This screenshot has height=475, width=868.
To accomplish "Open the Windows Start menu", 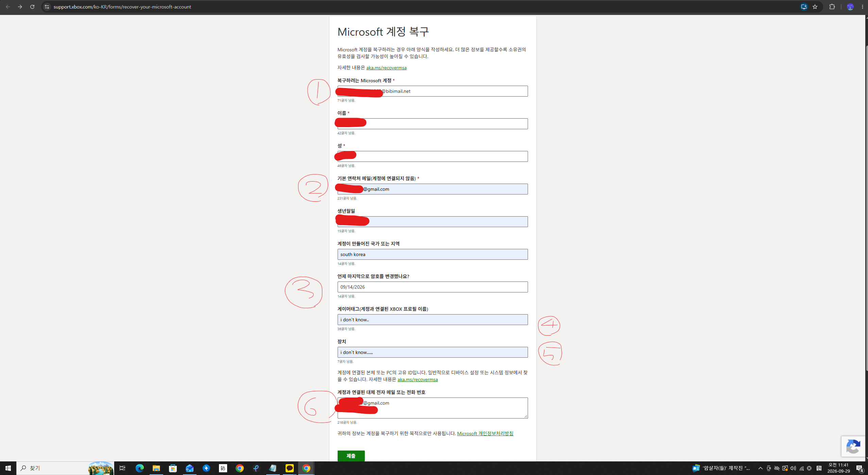I will 8,468.
